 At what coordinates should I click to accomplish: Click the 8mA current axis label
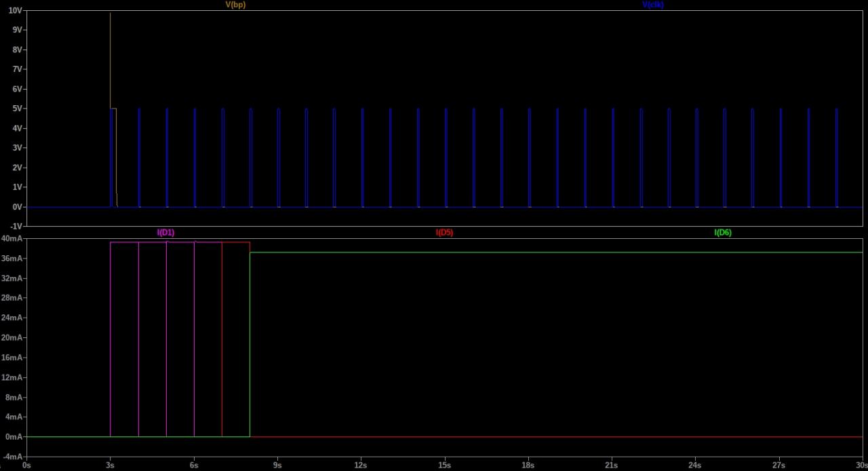(14, 397)
